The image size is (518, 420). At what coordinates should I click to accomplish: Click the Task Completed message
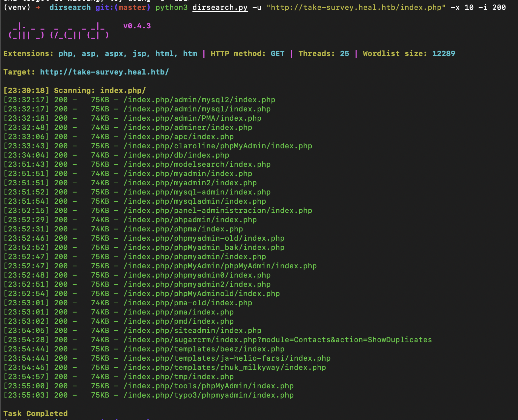point(36,413)
